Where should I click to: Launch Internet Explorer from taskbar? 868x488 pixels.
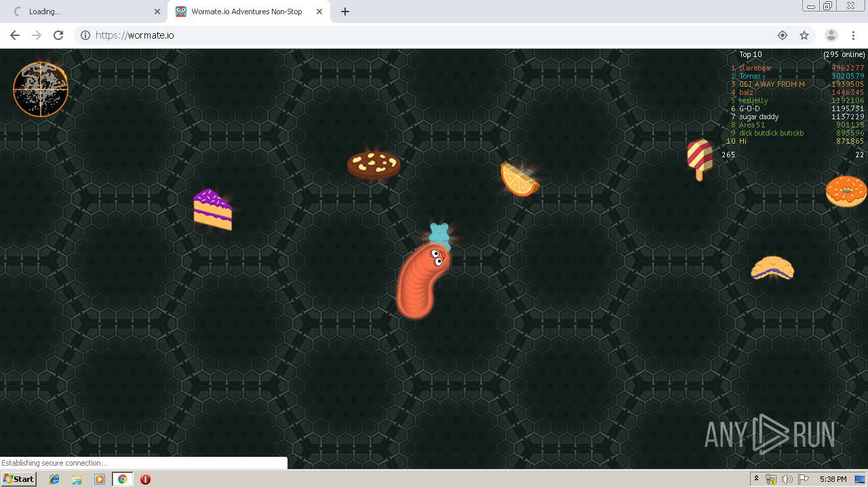(x=54, y=479)
